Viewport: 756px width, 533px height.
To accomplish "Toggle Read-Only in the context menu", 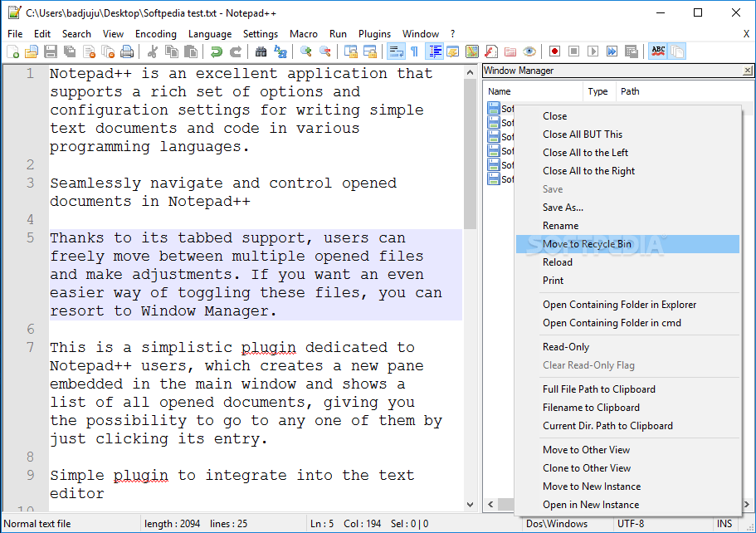I will [566, 347].
